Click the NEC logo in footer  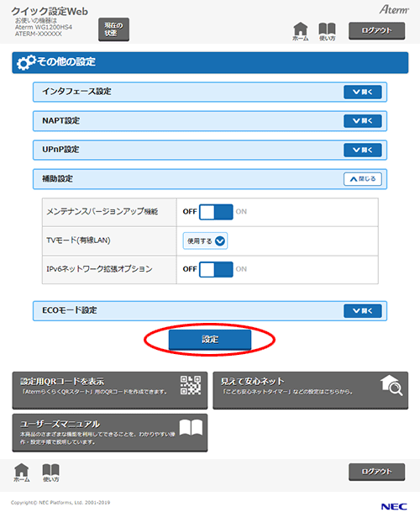click(x=394, y=506)
